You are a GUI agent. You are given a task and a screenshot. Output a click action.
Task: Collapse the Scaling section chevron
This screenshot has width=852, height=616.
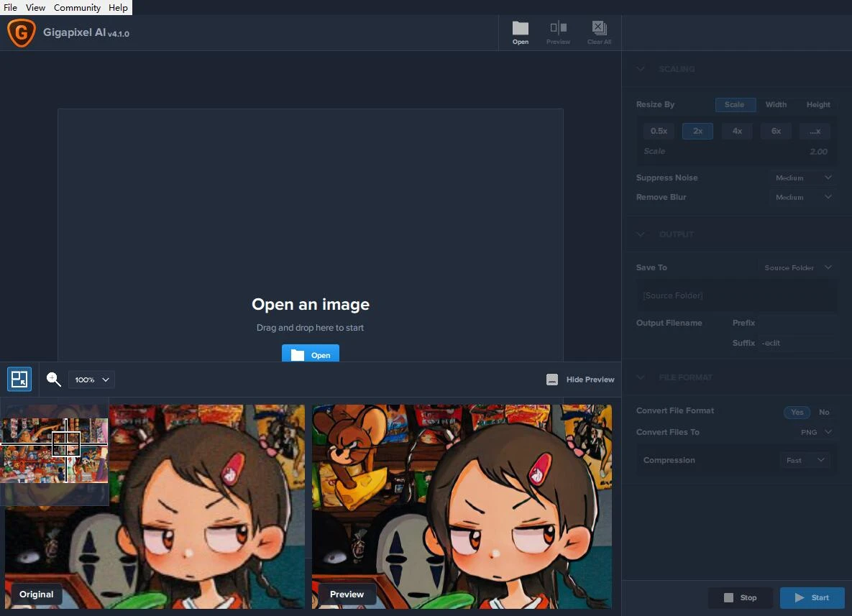pos(641,69)
